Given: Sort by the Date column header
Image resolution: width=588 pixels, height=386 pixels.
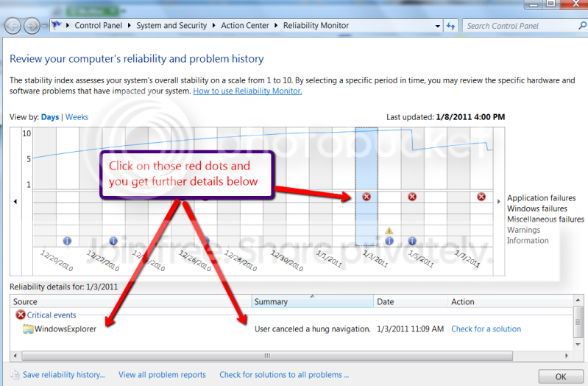Looking at the screenshot, I should click(411, 301).
